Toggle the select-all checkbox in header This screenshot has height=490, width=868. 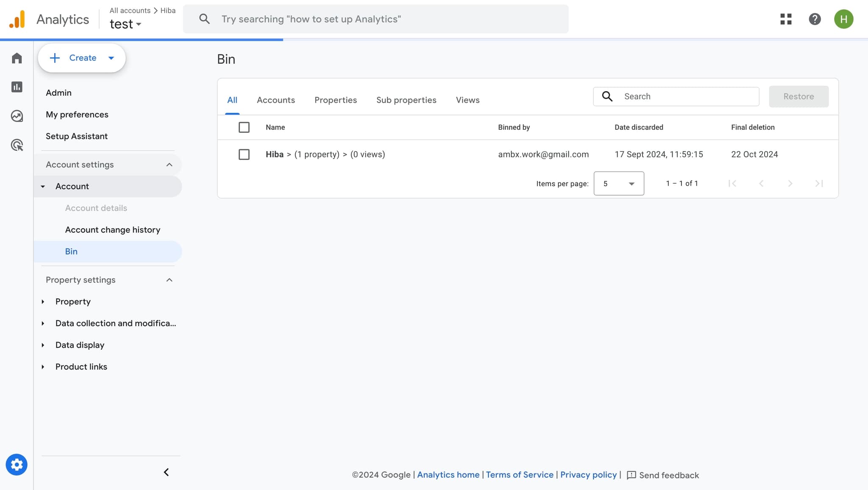[x=244, y=127]
